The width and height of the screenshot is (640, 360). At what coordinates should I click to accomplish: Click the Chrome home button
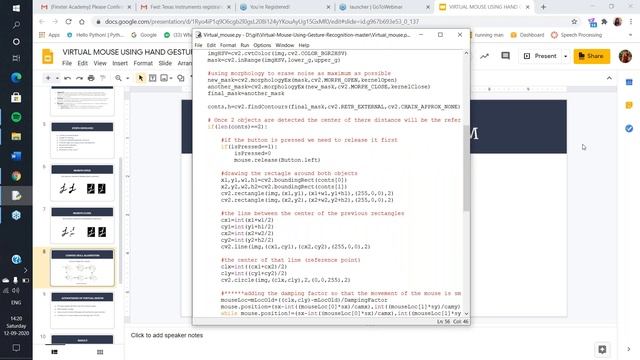point(82,21)
